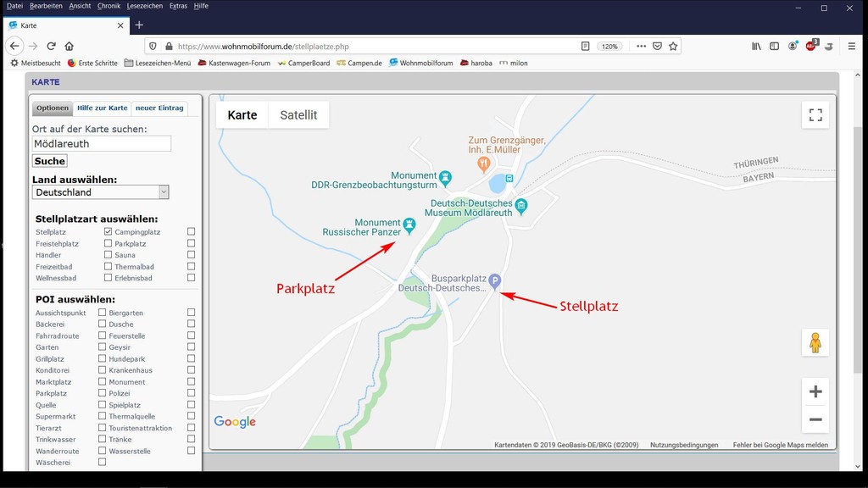Zoom out the map with minus button
The image size is (868, 488).
[x=815, y=419]
